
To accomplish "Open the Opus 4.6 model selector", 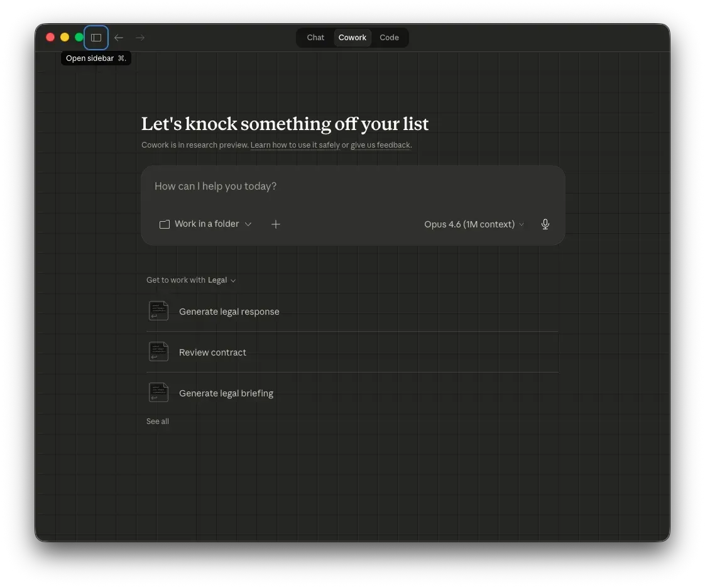I will coord(474,224).
